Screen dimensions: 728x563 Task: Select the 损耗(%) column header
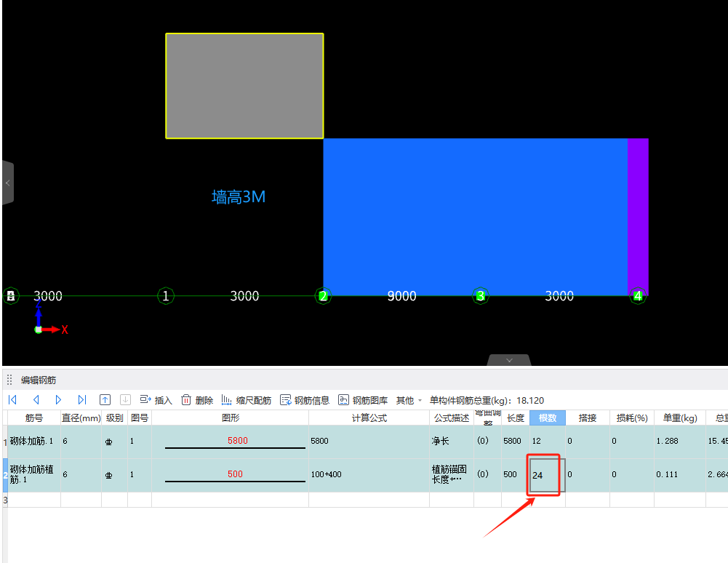pos(632,418)
